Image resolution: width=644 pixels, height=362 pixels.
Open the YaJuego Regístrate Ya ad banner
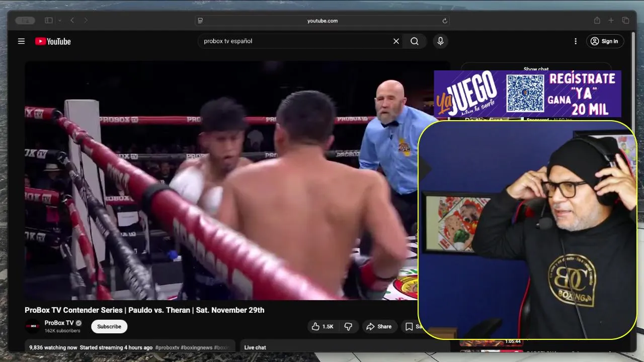527,94
